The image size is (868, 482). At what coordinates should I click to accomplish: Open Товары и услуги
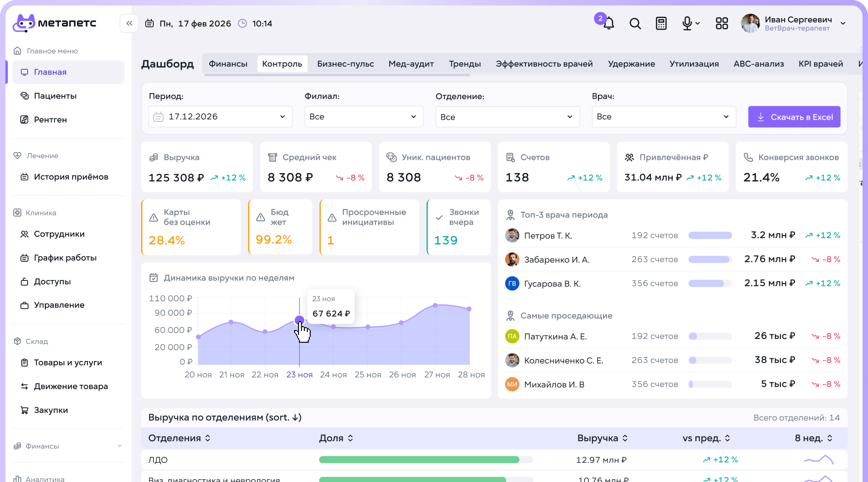68,363
